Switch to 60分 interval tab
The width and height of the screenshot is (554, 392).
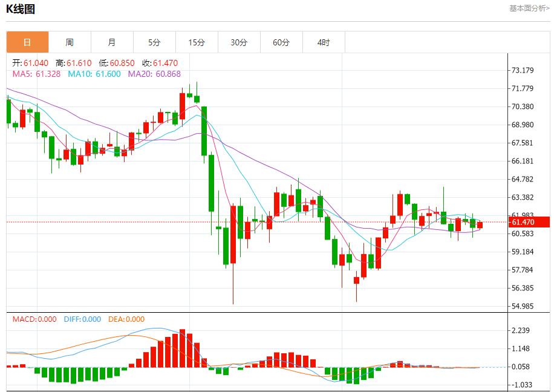[x=281, y=42]
